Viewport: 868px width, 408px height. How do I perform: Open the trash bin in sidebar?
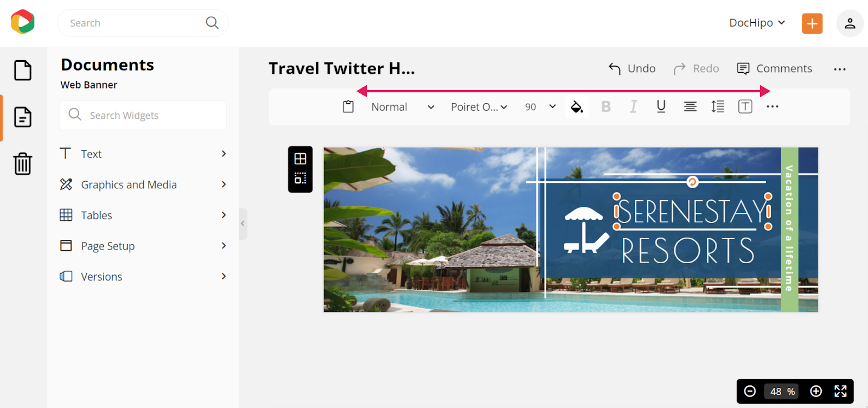pyautogui.click(x=23, y=163)
